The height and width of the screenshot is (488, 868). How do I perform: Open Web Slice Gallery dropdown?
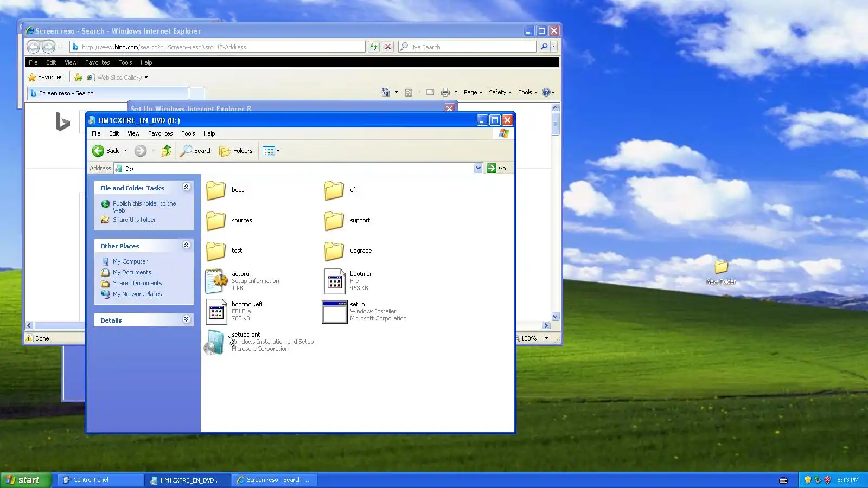pos(118,78)
